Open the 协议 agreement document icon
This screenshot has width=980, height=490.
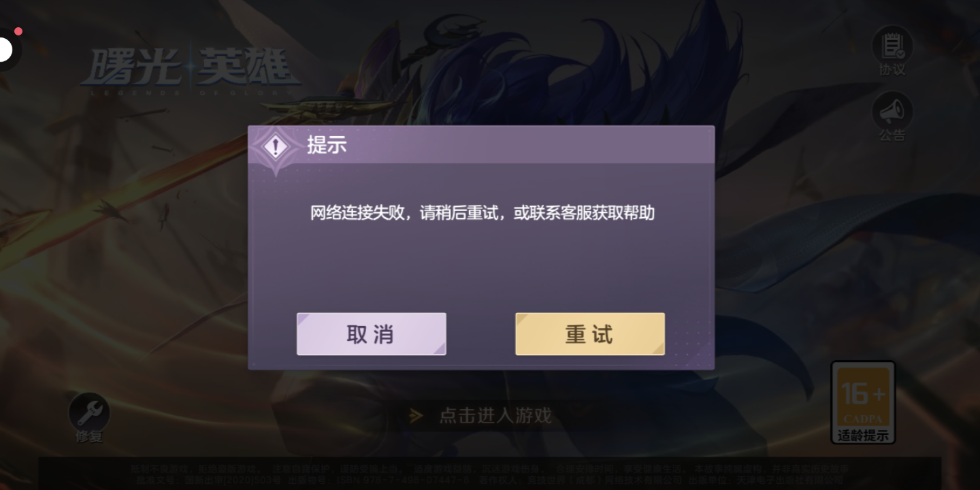pos(892,45)
